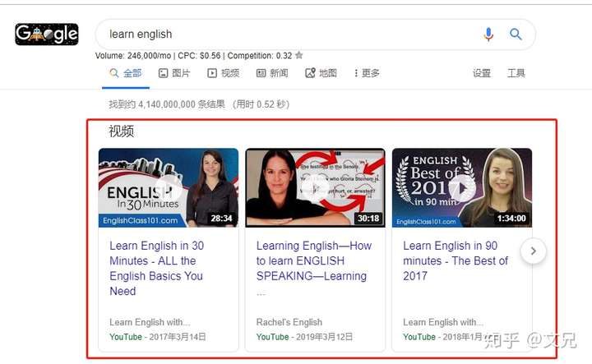Start voice search with the microphone icon

pyautogui.click(x=488, y=35)
